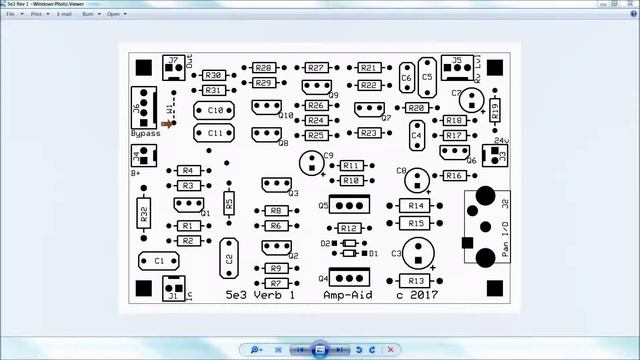
Task: Click the 'R32' resistor label
Action: tap(144, 213)
